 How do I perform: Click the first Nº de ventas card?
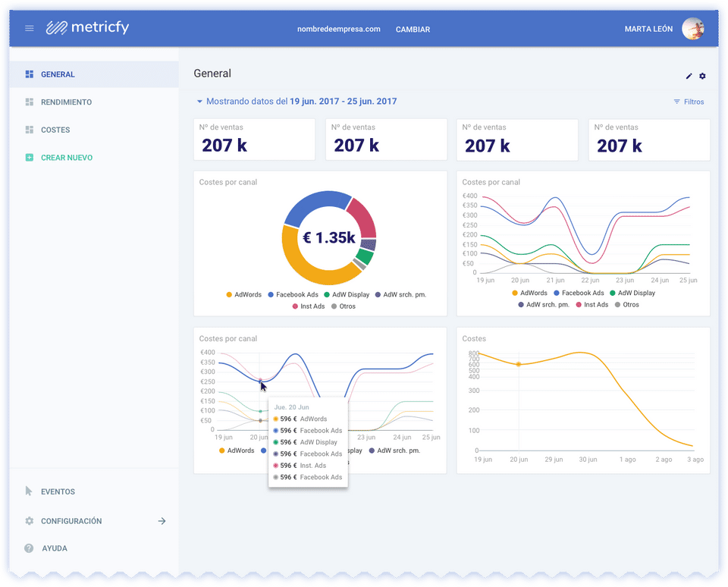(255, 140)
